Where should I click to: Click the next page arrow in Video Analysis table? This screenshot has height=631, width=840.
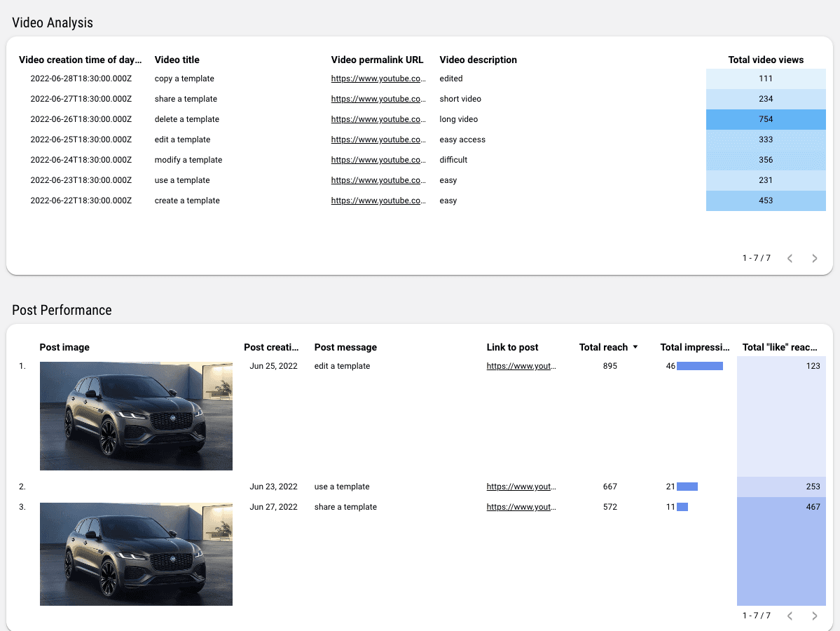click(814, 258)
